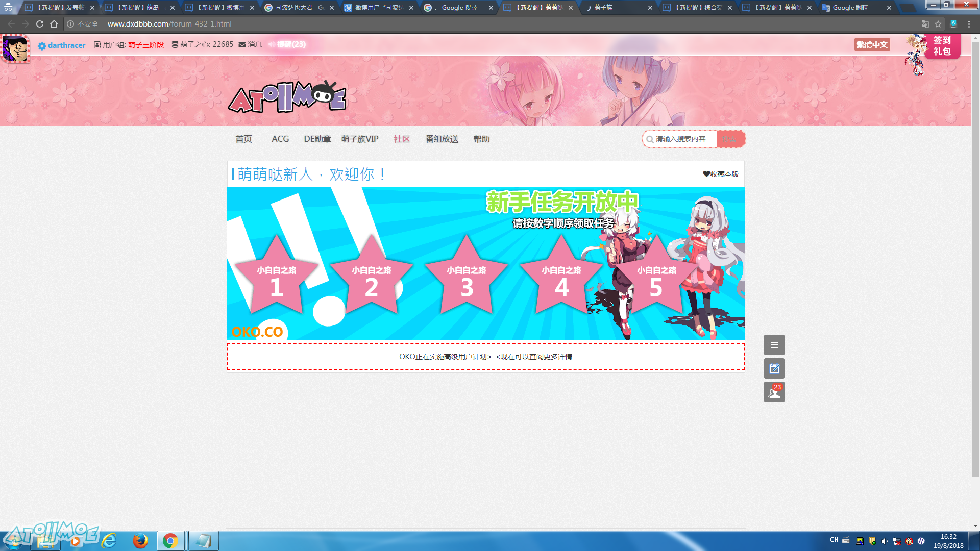The height and width of the screenshot is (551, 980).
Task: Switch to the 萌子族 browser tab
Action: [x=618, y=8]
